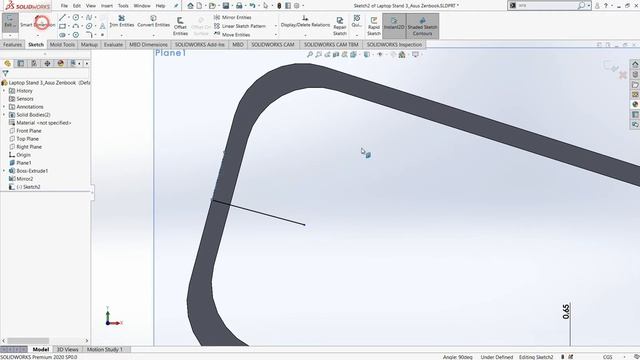Click the Print icon
The height and width of the screenshot is (360, 640).
click(x=239, y=6)
